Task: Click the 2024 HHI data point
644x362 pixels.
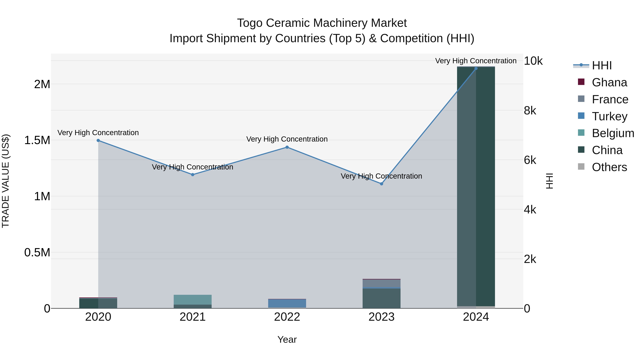Action: (x=476, y=68)
